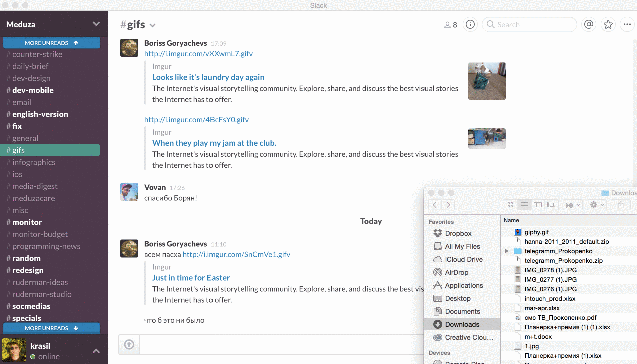The width and height of the screenshot is (637, 364).
Task: Click Finder share button
Action: [x=621, y=205]
